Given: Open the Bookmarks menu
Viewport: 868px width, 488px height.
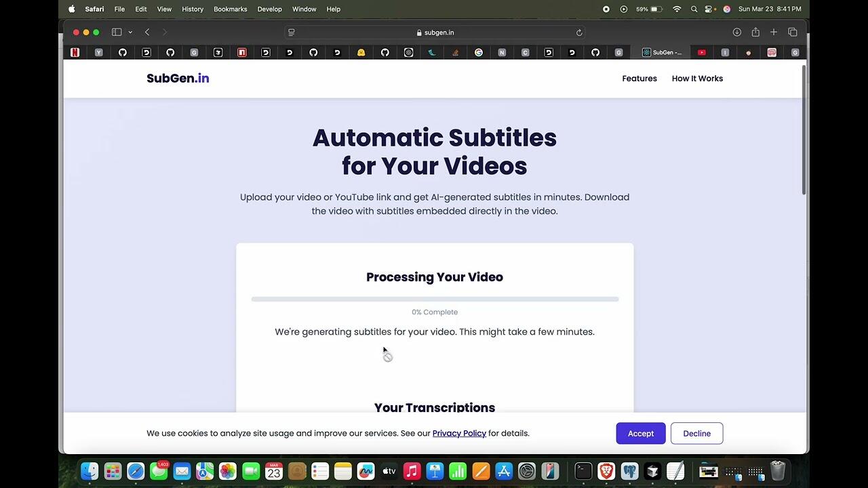Looking at the screenshot, I should point(230,9).
